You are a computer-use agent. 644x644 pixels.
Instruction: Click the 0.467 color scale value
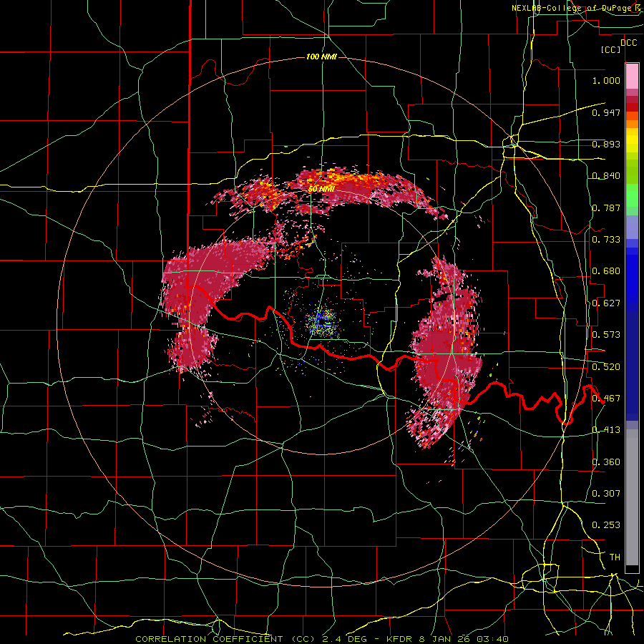coord(606,399)
